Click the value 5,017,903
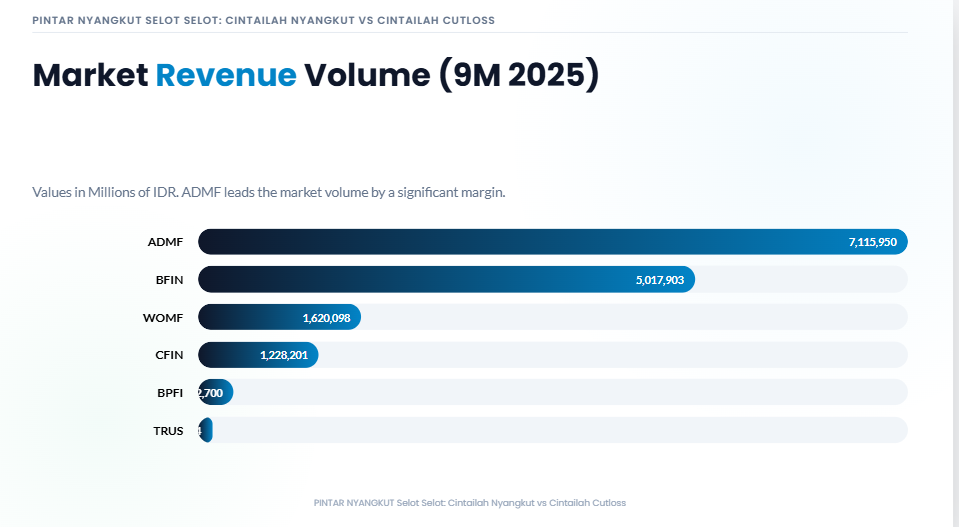The height and width of the screenshot is (527, 959). (x=660, y=280)
